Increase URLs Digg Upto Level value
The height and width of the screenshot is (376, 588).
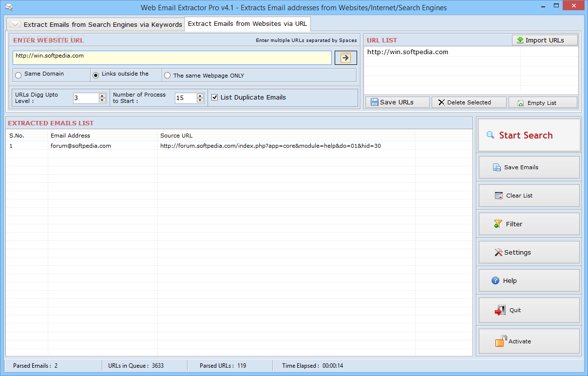tap(102, 96)
